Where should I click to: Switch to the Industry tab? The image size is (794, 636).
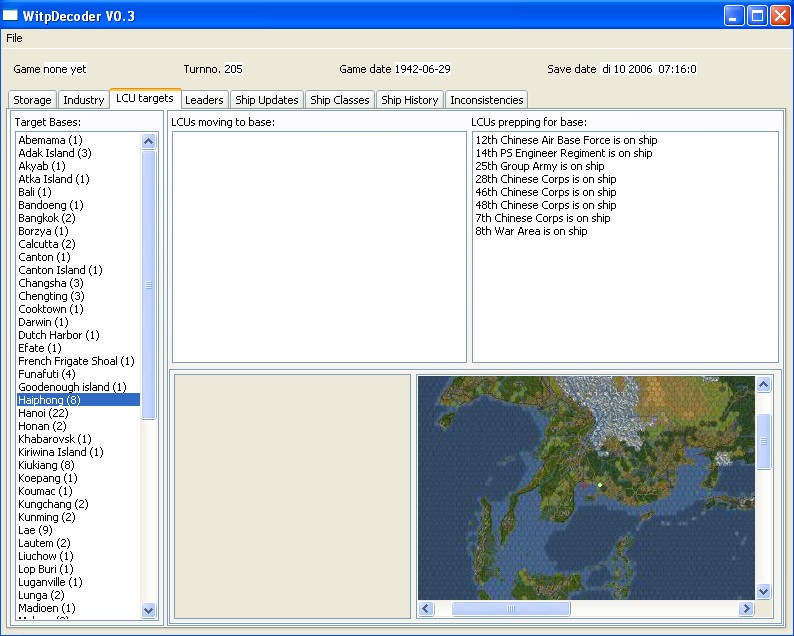83,100
